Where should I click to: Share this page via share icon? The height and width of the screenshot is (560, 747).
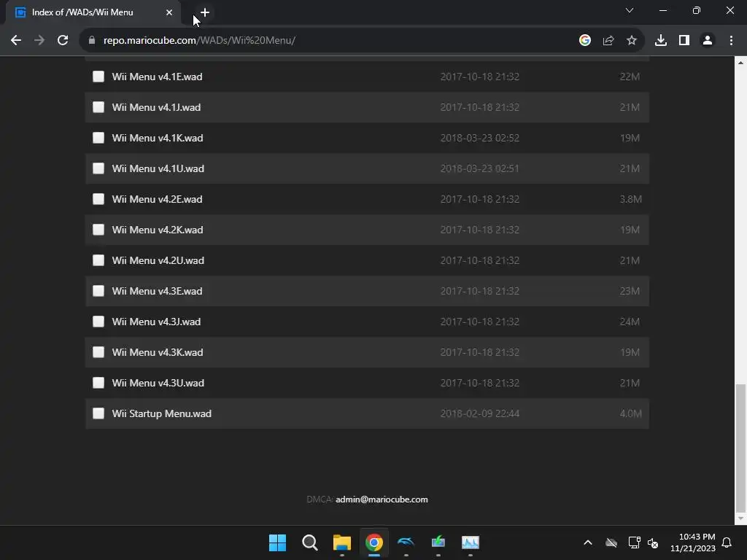(608, 41)
